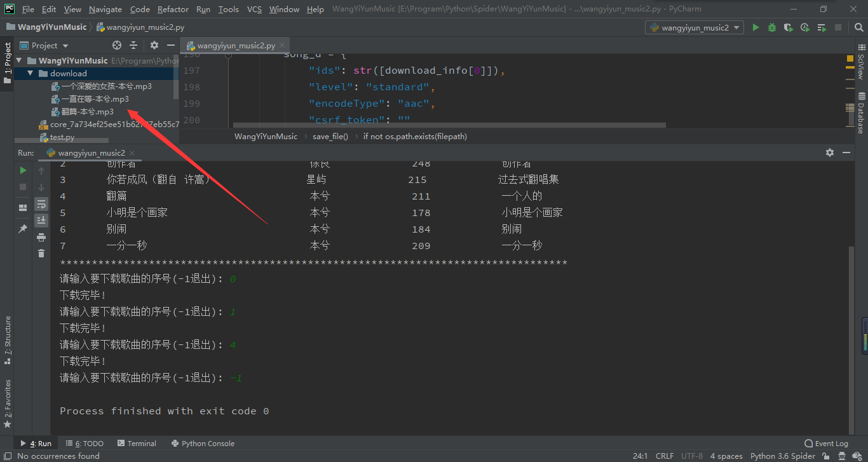
Task: Click the concurrency diagram run icon
Action: click(822, 27)
